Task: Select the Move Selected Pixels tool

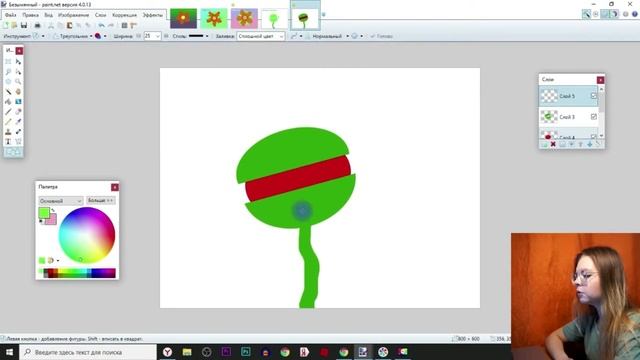Action: tap(18, 62)
